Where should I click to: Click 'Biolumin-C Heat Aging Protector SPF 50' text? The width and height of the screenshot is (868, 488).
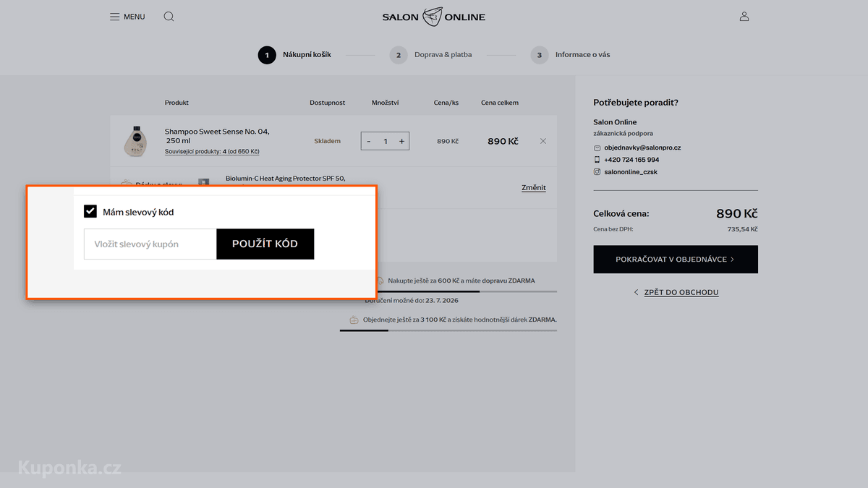(286, 178)
